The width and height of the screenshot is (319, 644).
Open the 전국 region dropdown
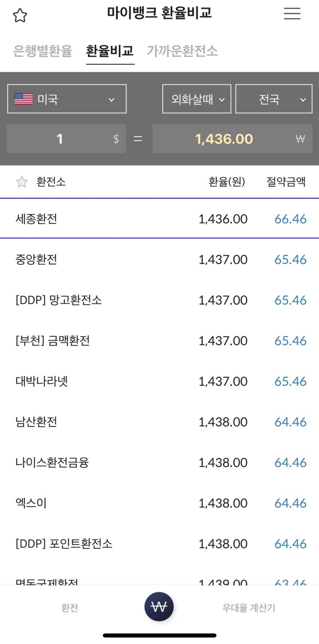273,99
